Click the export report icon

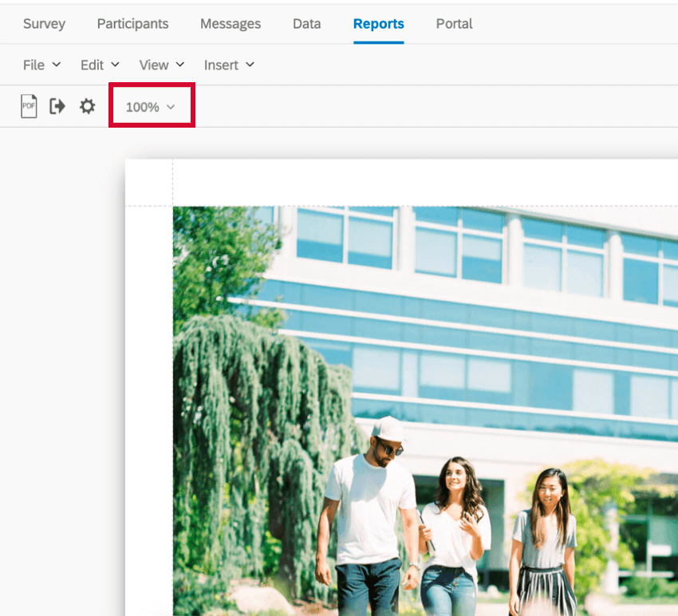click(x=57, y=105)
